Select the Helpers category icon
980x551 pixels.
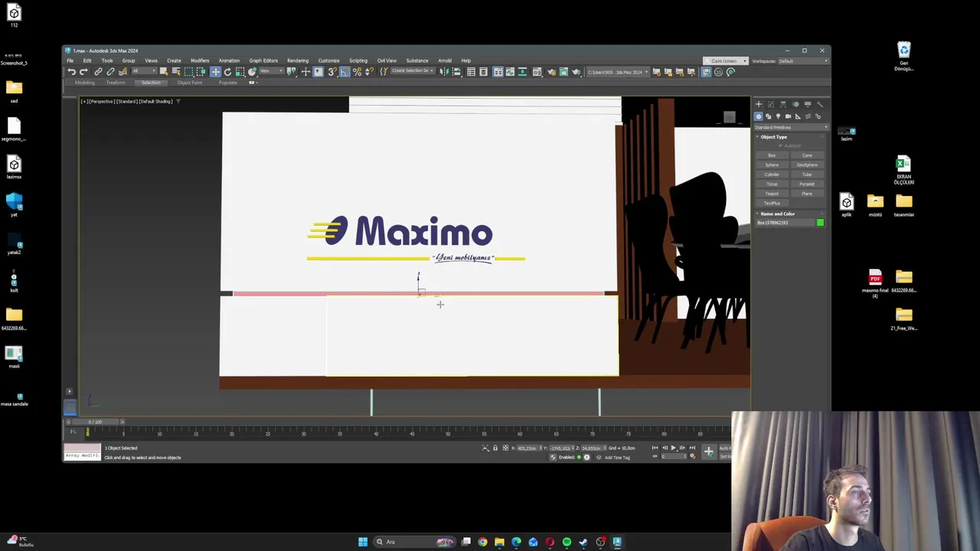pos(798,116)
